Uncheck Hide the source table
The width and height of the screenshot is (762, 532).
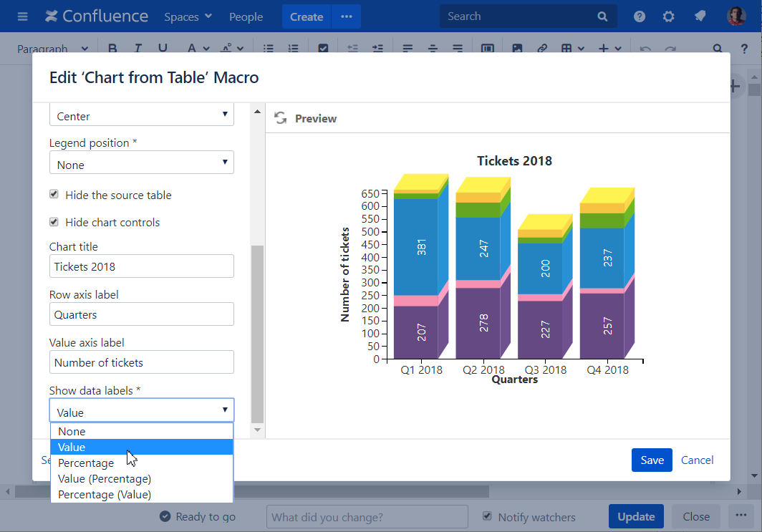coord(54,195)
